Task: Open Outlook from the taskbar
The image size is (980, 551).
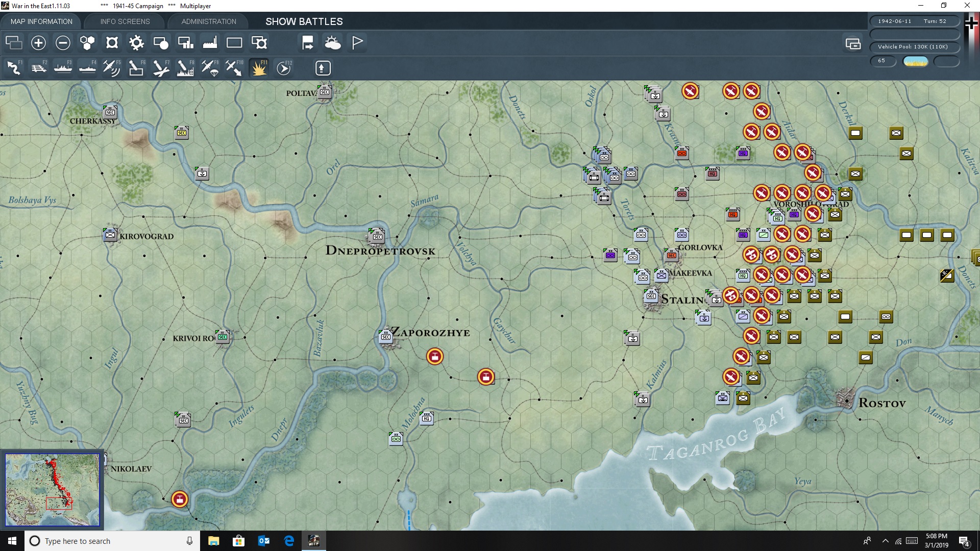Action: [264, 541]
